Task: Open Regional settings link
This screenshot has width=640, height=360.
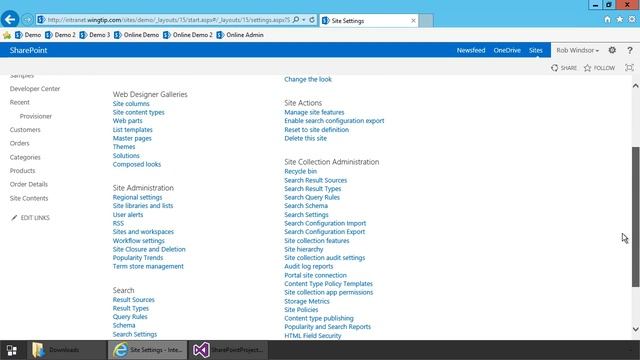Action: tap(137, 197)
